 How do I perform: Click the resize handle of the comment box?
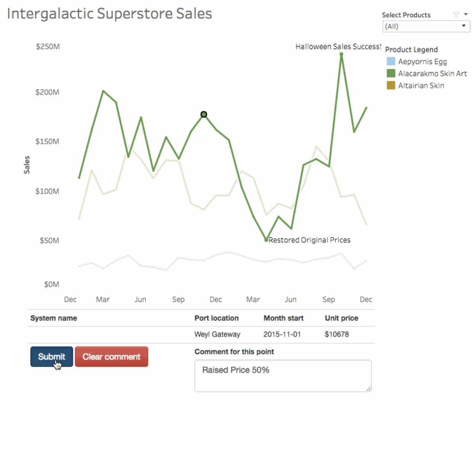(x=369, y=389)
